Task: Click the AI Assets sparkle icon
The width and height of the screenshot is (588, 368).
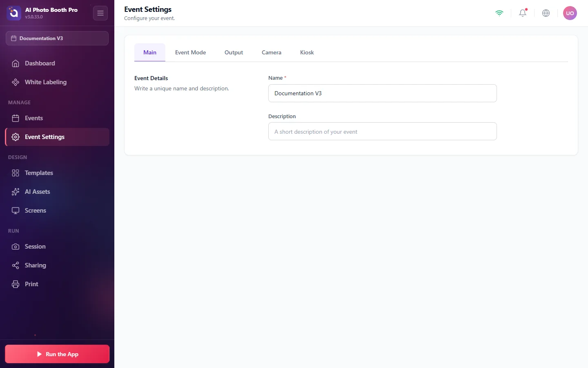Action: coord(16,192)
